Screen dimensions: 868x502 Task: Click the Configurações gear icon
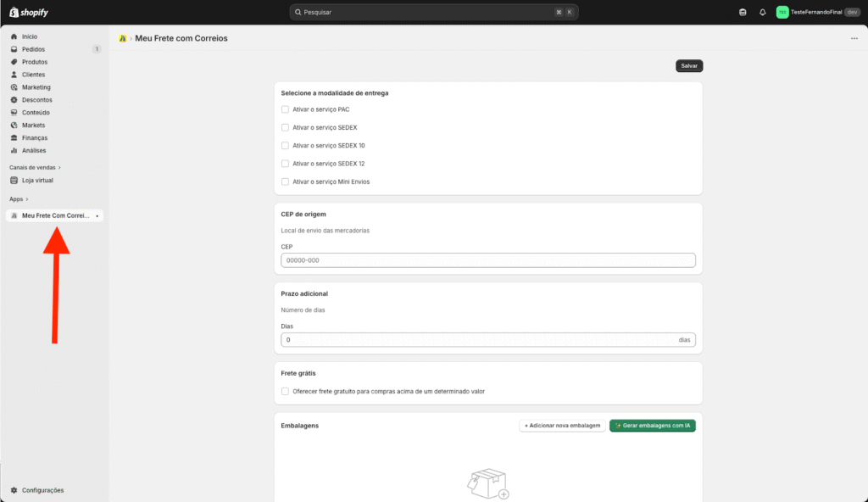[14, 490]
